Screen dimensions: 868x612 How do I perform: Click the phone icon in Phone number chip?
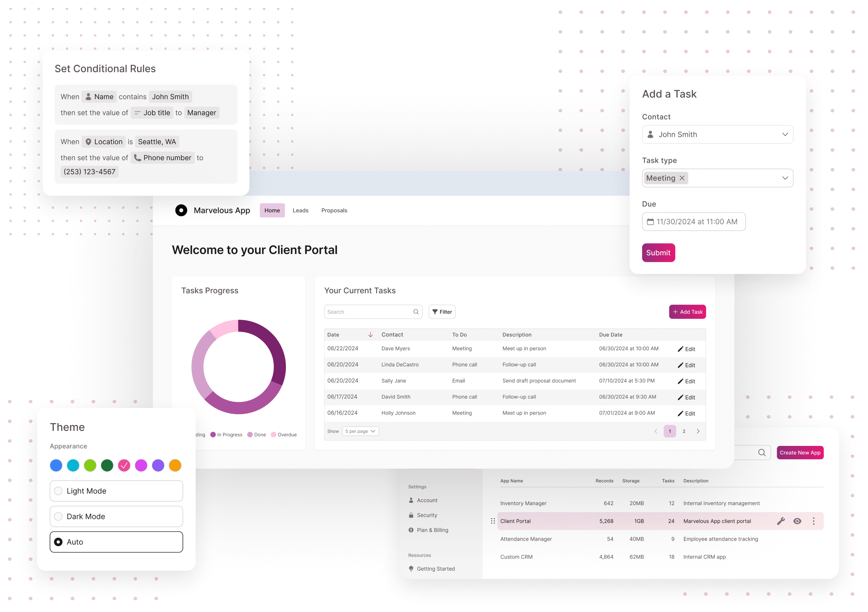[138, 158]
